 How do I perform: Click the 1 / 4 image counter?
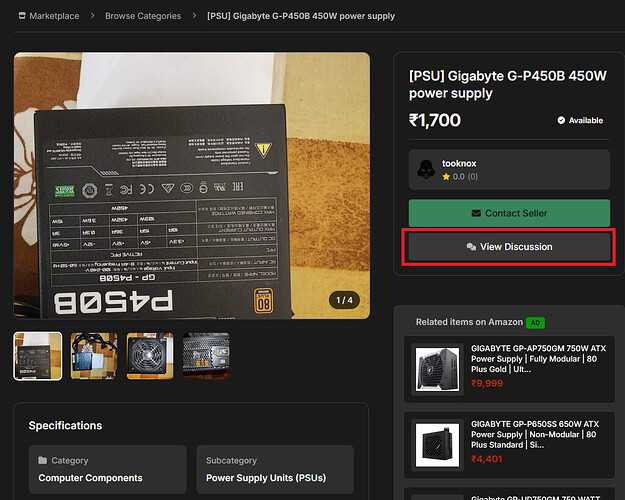click(344, 300)
